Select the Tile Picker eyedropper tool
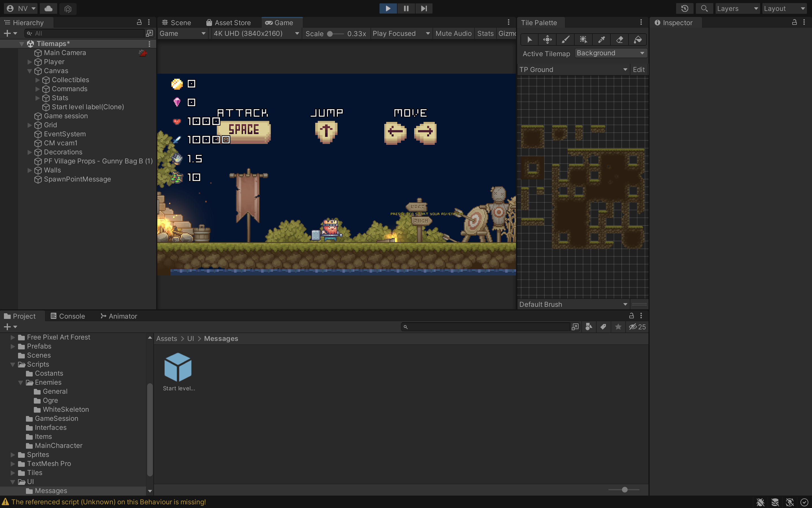Image resolution: width=812 pixels, height=508 pixels. coord(602,40)
